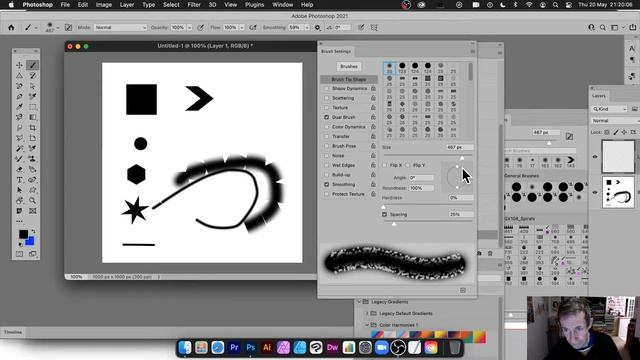Open the Edit Toolbar three-dots button

(19, 221)
